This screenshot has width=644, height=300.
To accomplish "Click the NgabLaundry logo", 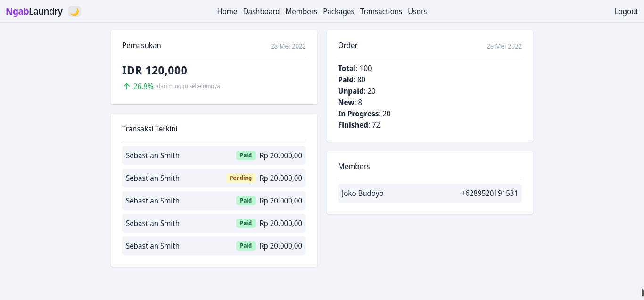I will [33, 11].
